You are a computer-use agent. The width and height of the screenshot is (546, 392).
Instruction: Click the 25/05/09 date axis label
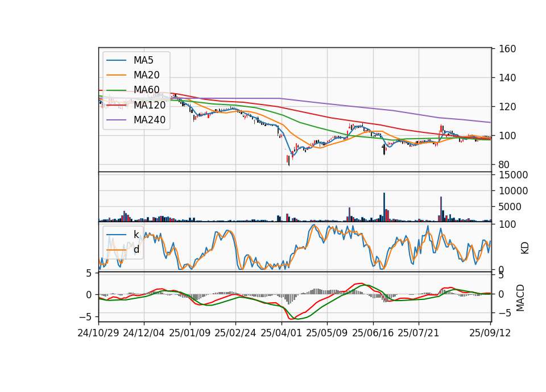coord(327,333)
